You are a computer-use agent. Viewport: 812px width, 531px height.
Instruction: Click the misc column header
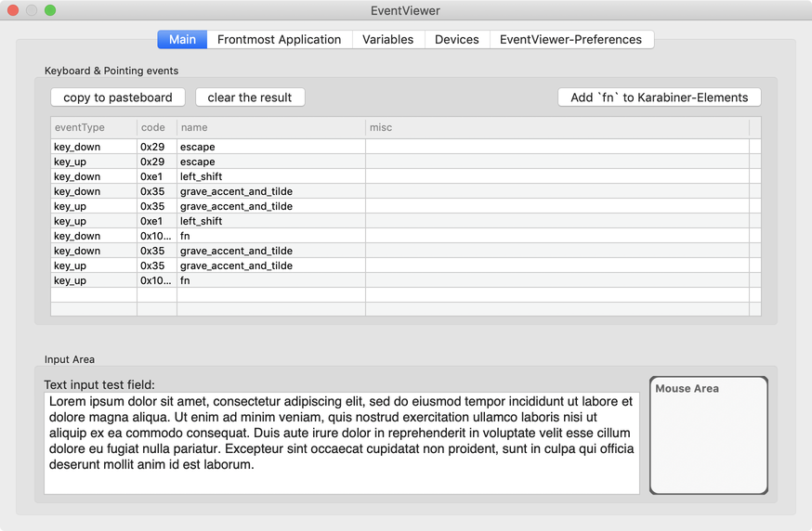(x=557, y=127)
